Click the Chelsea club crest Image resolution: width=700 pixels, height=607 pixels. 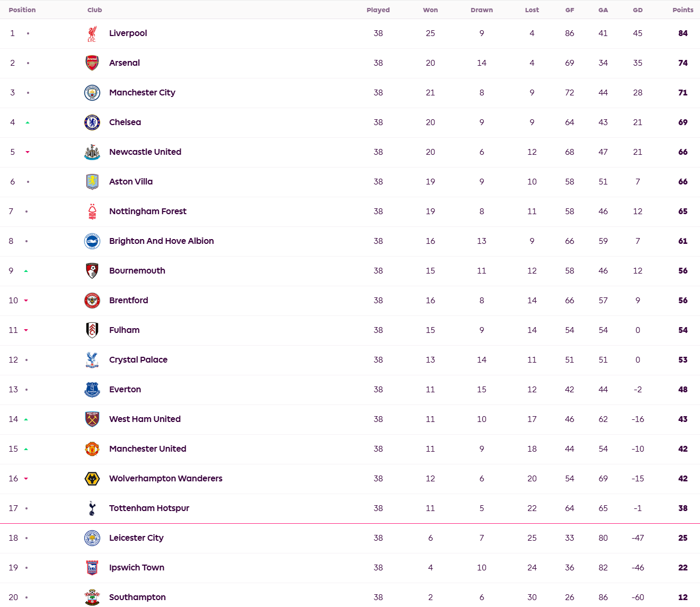click(x=92, y=122)
